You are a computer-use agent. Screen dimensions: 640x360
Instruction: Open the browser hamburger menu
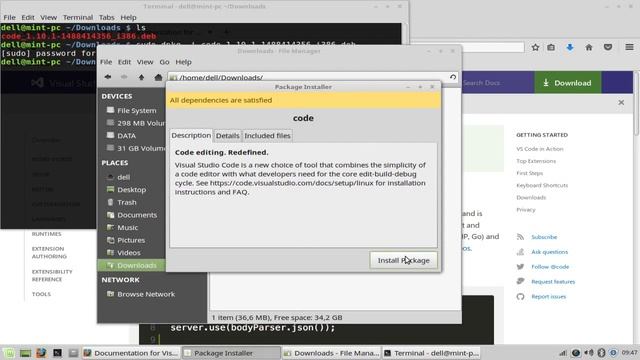coord(629,47)
